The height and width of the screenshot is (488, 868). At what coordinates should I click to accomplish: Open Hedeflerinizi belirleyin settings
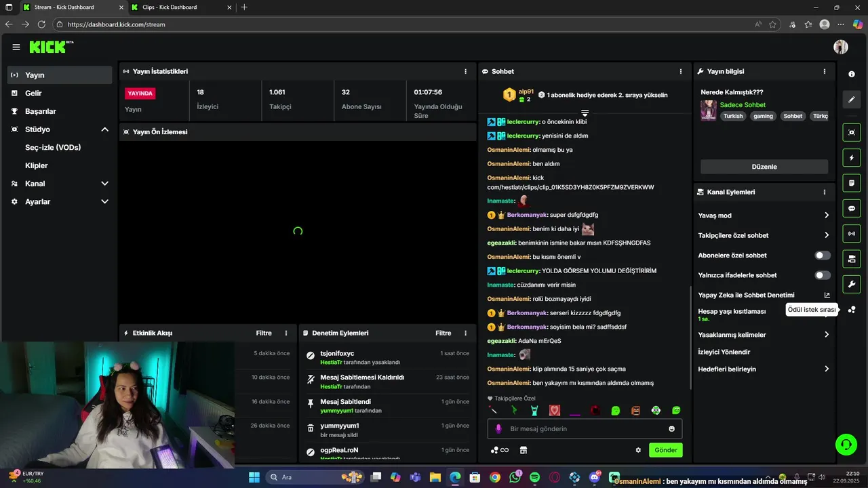pyautogui.click(x=764, y=369)
